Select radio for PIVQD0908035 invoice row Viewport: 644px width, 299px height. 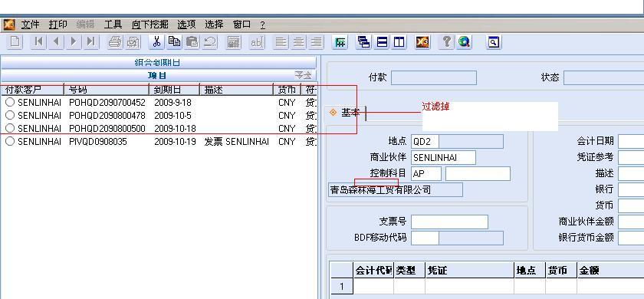(10, 142)
